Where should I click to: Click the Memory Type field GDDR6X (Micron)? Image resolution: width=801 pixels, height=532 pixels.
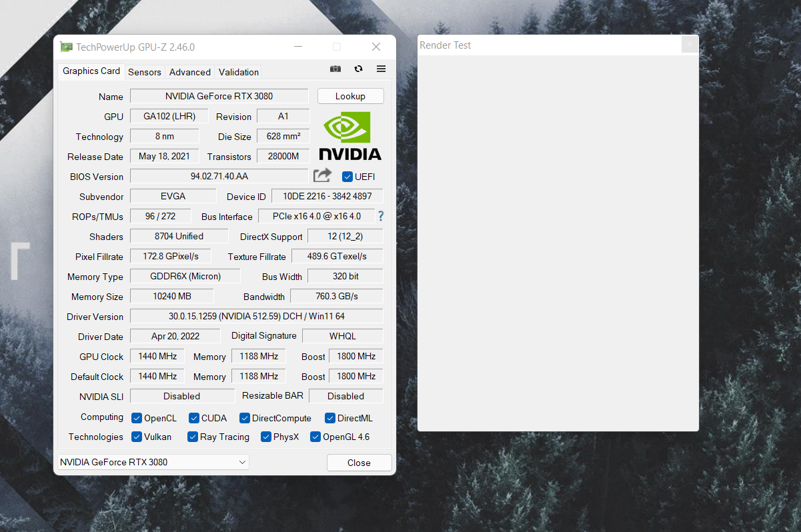pos(186,276)
